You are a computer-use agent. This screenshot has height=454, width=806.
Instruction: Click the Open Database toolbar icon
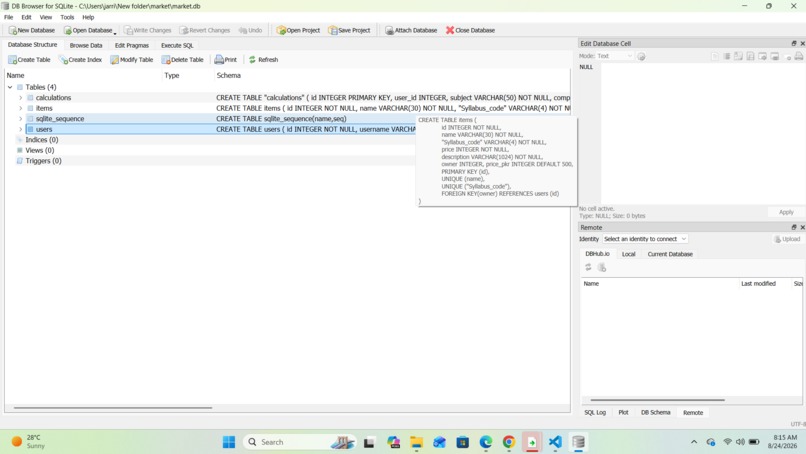[67, 30]
